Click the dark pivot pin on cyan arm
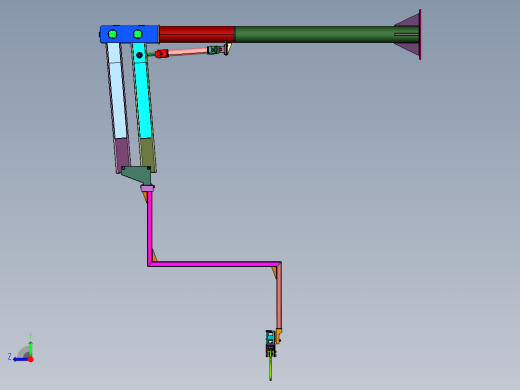This screenshot has height=390, width=520. pos(140,55)
